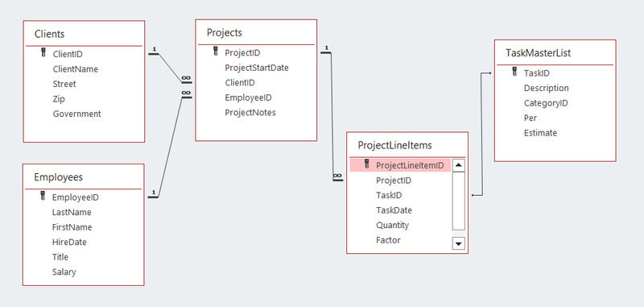Screen dimensions: 644x307
Task: Click the scroll-up arrow in the ProjectLineItems table
Action: 458,166
